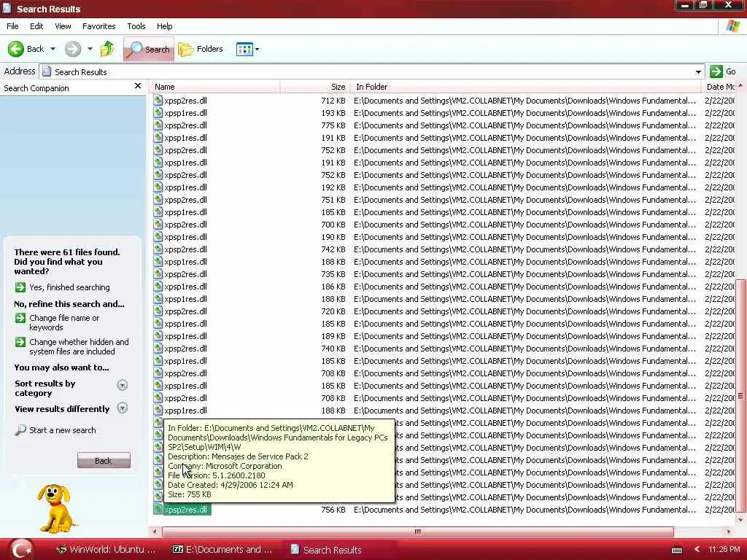Select xpsp1res.dll sized 193 KB
This screenshot has width=747, height=560.
(x=185, y=113)
